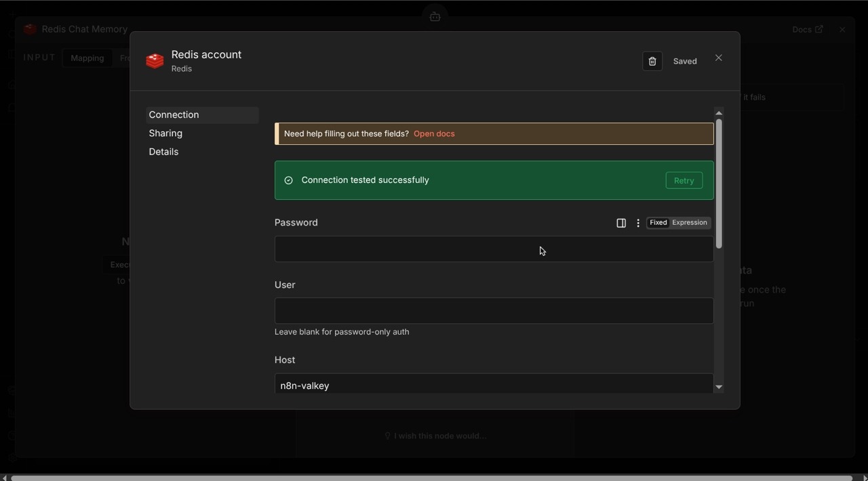Click 'I wish this node would...' link

pos(435,436)
